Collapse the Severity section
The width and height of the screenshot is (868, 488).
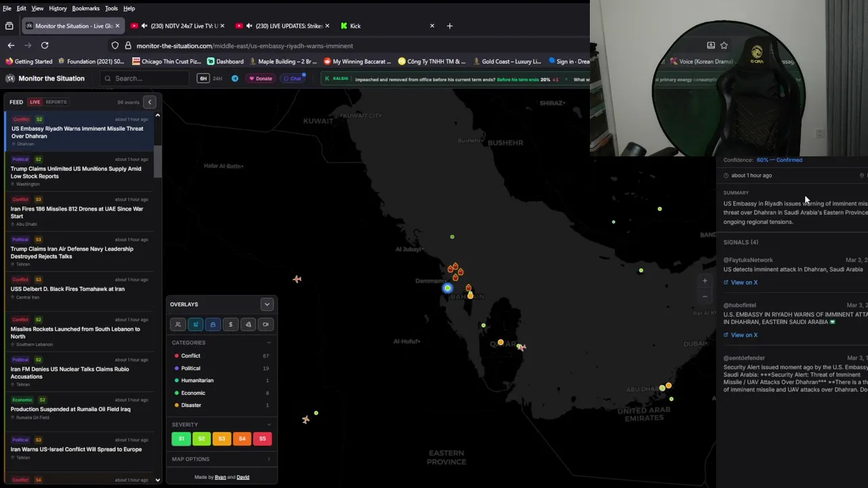pyautogui.click(x=269, y=425)
